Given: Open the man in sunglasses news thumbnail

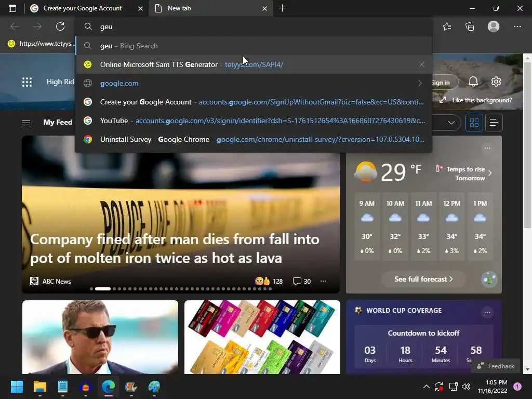Looking at the screenshot, I should click(x=100, y=337).
